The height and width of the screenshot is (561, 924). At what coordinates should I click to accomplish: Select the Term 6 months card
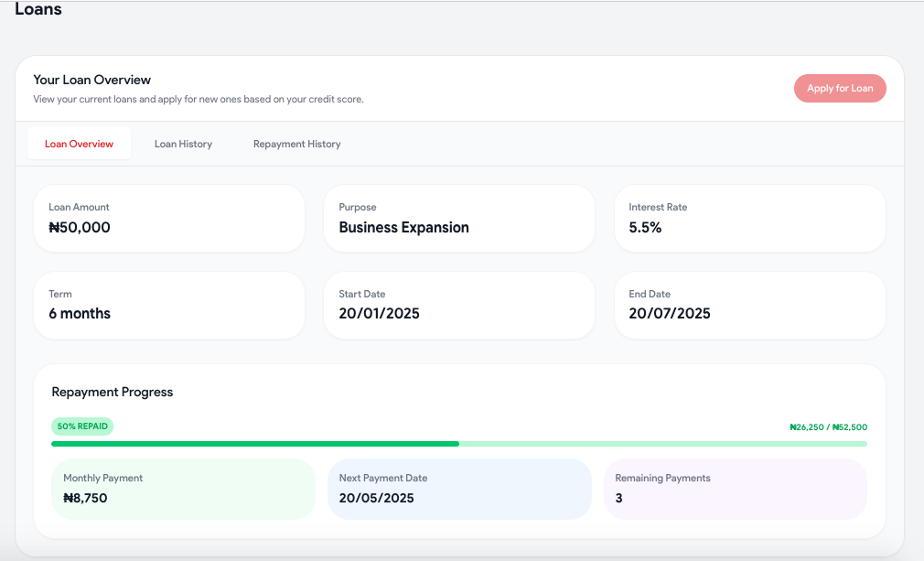coord(169,306)
